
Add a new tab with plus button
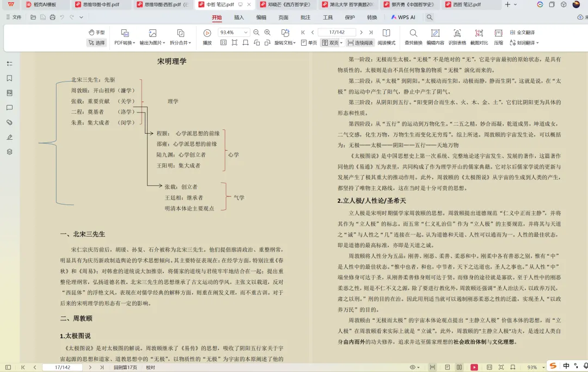[507, 4]
